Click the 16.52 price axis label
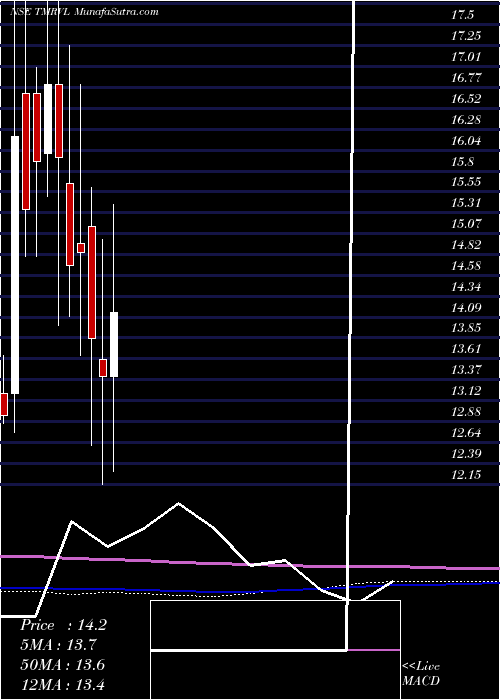 tap(466, 99)
